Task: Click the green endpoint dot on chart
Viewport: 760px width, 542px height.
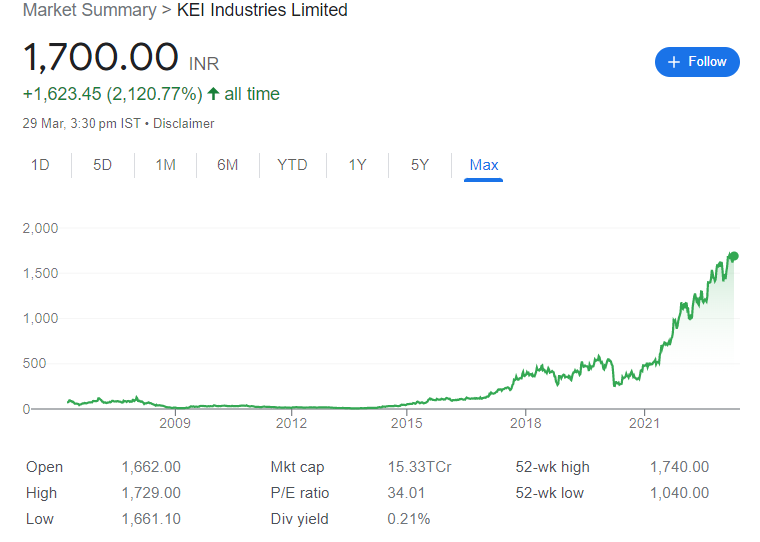Action: pyautogui.click(x=734, y=256)
